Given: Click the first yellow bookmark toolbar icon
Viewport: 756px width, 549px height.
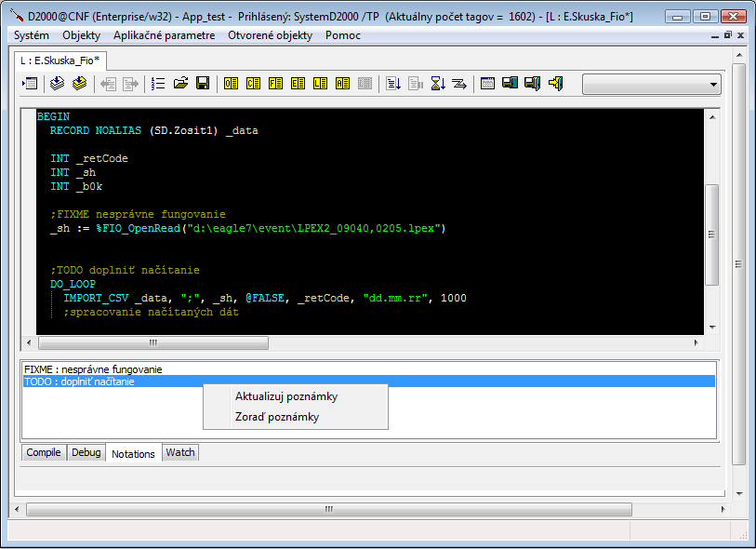Looking at the screenshot, I should [x=231, y=84].
